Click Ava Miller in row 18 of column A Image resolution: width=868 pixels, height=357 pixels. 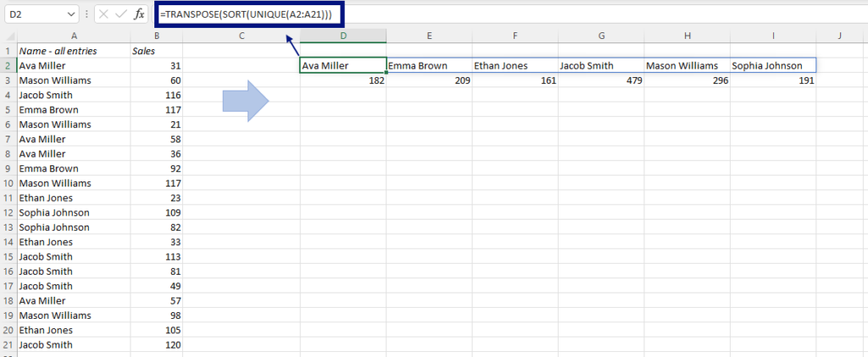coord(75,300)
